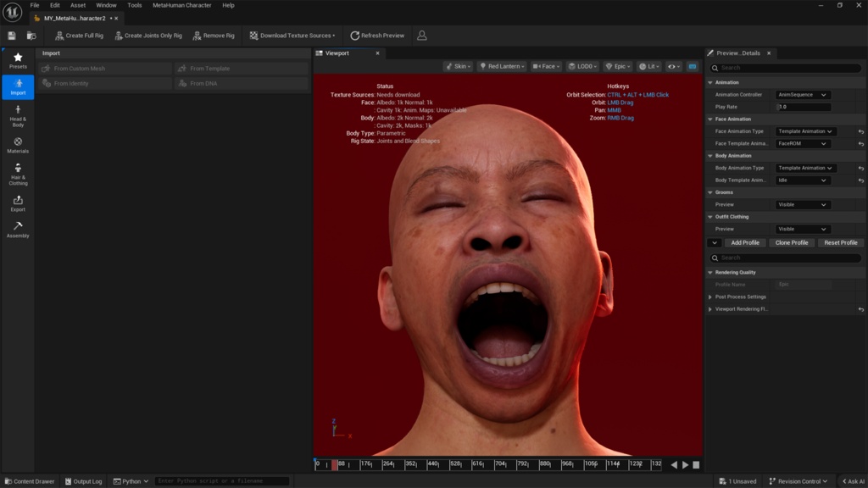Reset Face Animation Type to default
This screenshot has height=488, width=868.
click(x=861, y=131)
